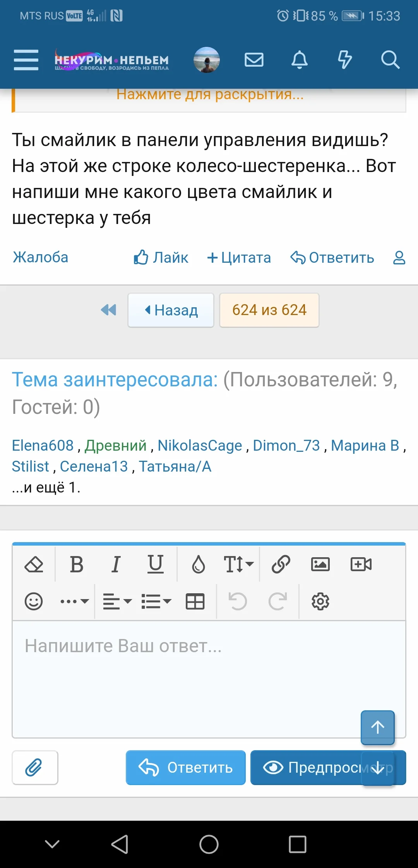Open the list type dropdown
Viewport: 418px width, 868px height.
156,601
